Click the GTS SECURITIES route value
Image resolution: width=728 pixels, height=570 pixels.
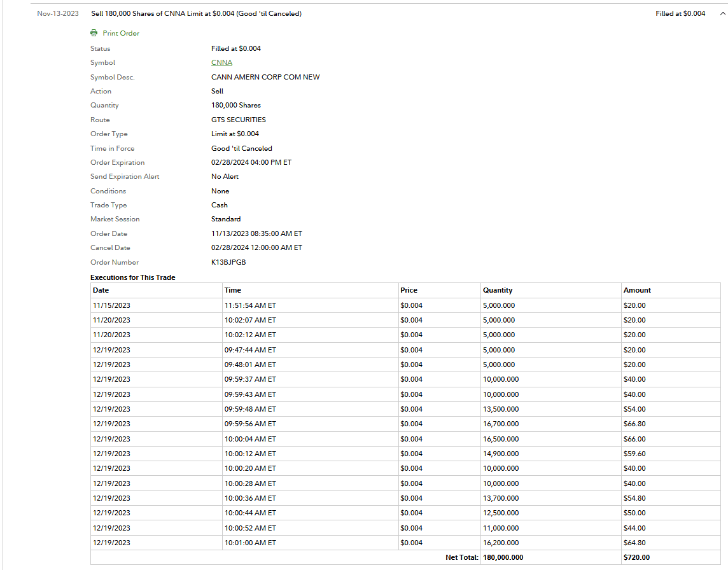pyautogui.click(x=239, y=120)
